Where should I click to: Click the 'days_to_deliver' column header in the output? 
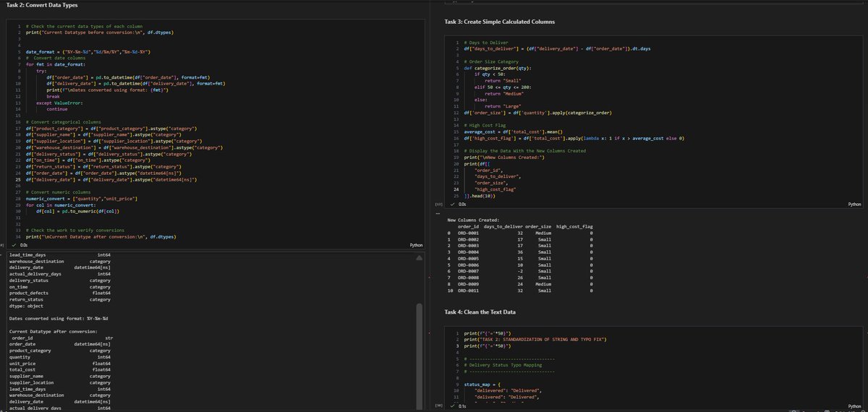pyautogui.click(x=503, y=226)
